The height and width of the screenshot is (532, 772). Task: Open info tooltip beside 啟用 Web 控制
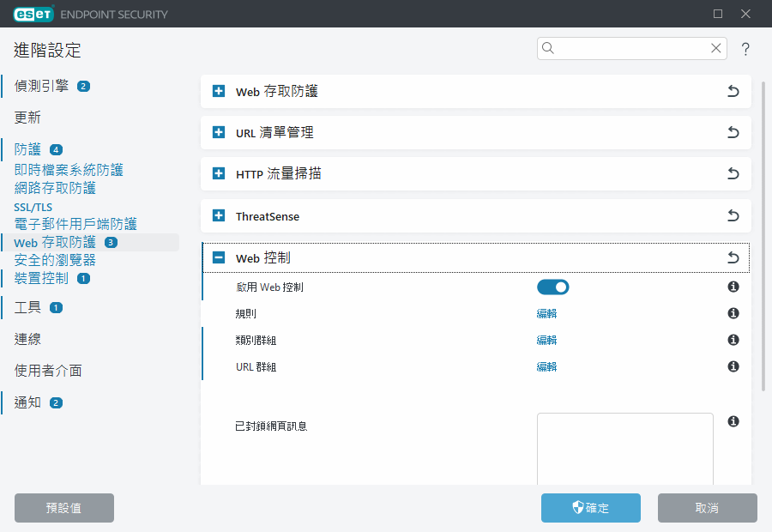tap(733, 286)
